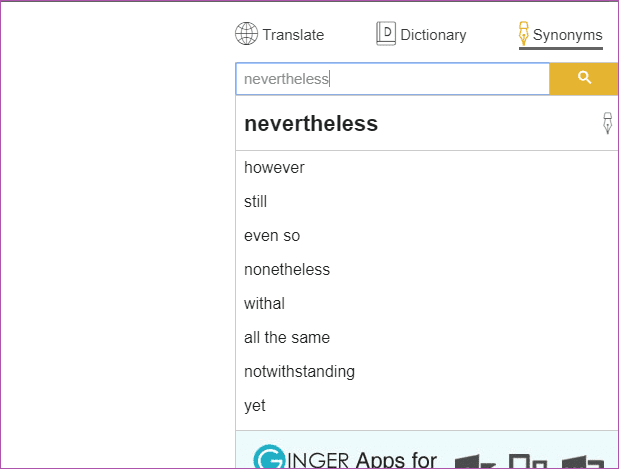
Task: Click inside the nevertheless search field
Action: pos(392,79)
